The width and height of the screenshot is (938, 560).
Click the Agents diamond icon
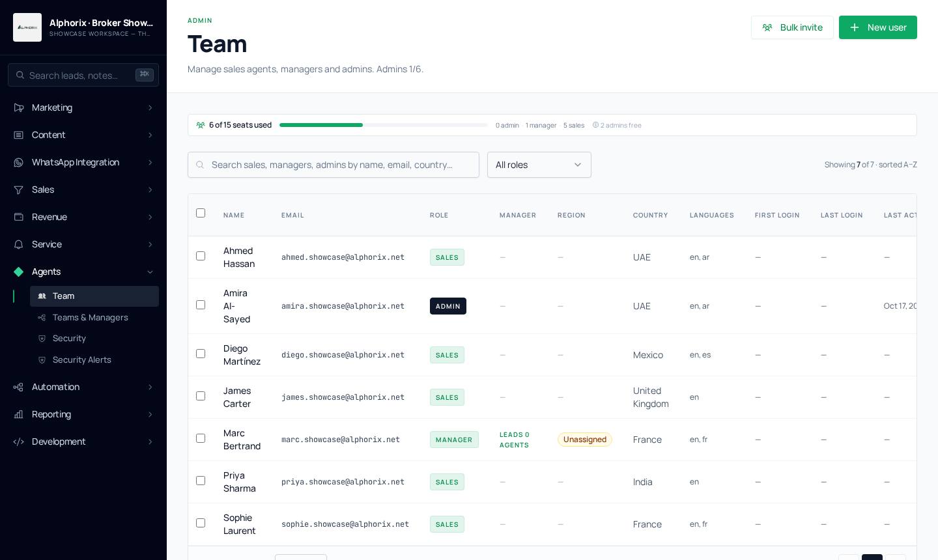click(19, 272)
